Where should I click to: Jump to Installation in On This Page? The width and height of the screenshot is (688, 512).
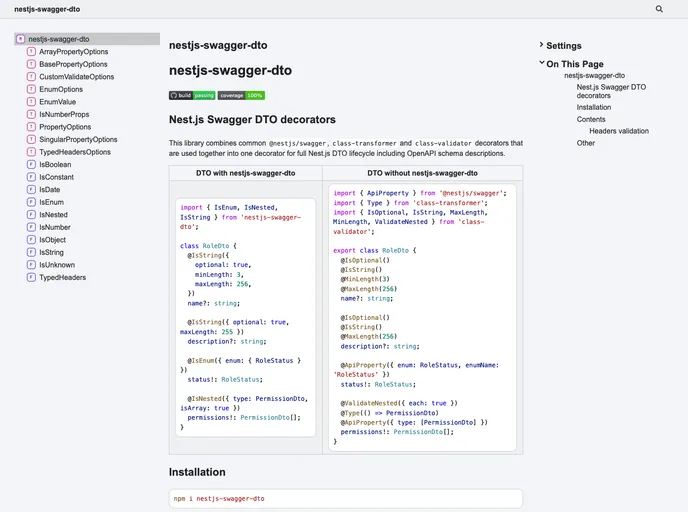point(594,107)
